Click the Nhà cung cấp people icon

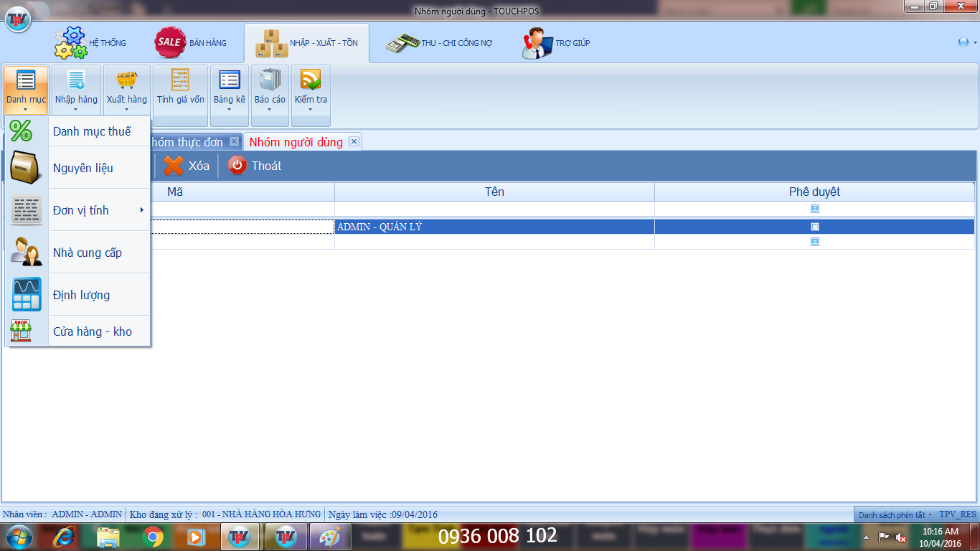[x=27, y=253]
